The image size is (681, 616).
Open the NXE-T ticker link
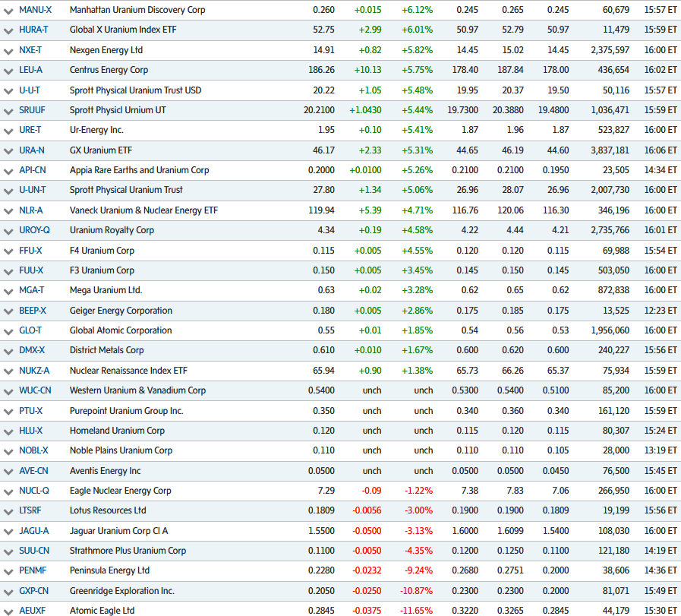[30, 50]
